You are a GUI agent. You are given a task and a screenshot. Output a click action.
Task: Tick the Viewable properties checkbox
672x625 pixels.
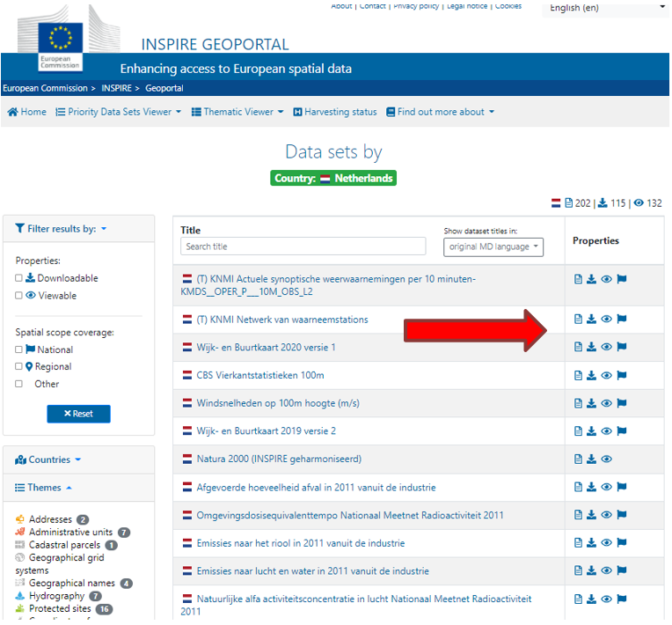pos(18,296)
